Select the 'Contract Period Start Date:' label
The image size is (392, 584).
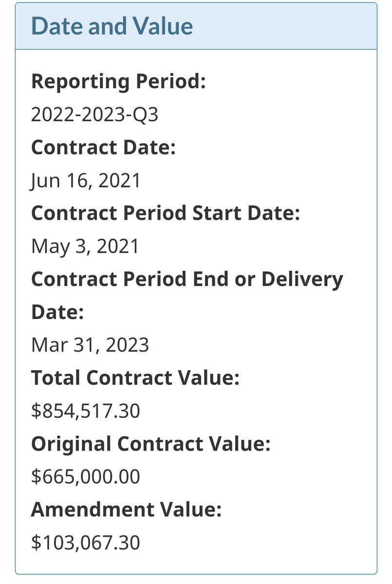click(165, 213)
